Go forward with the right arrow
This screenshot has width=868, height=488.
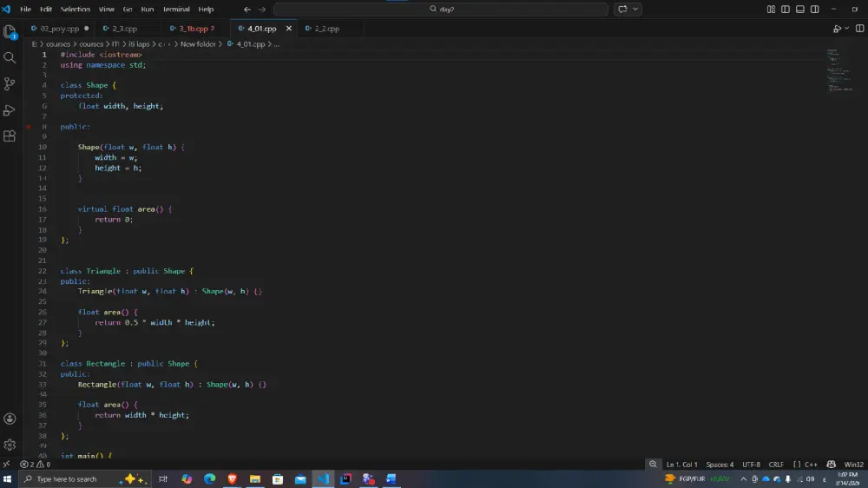262,10
